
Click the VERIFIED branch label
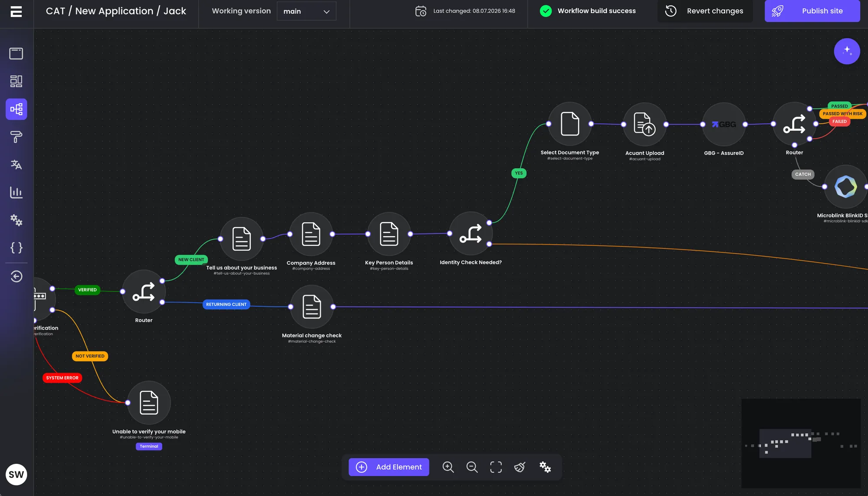tap(87, 290)
